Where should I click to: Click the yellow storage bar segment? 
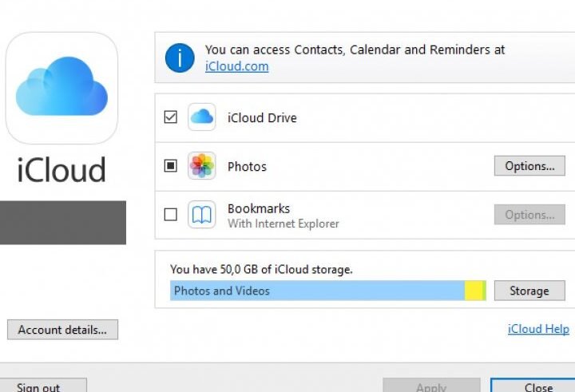(474, 291)
